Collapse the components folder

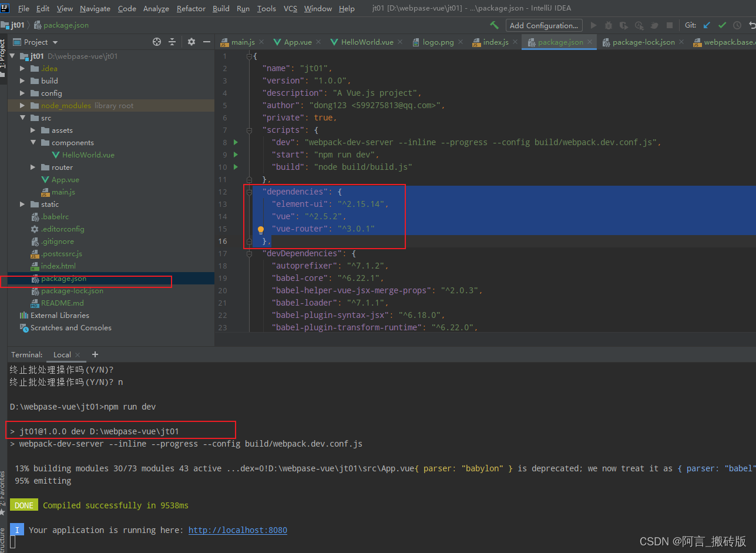point(33,142)
